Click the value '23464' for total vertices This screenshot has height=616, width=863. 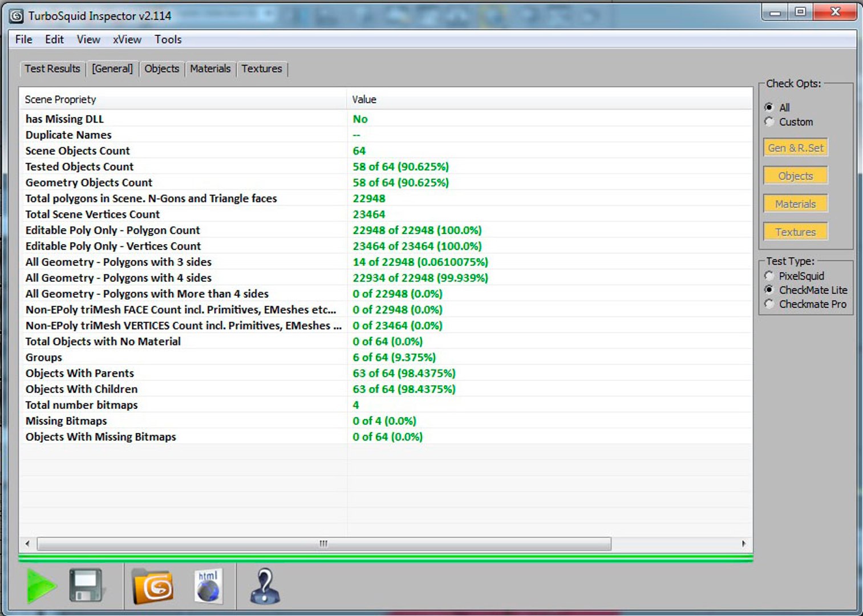coord(369,214)
